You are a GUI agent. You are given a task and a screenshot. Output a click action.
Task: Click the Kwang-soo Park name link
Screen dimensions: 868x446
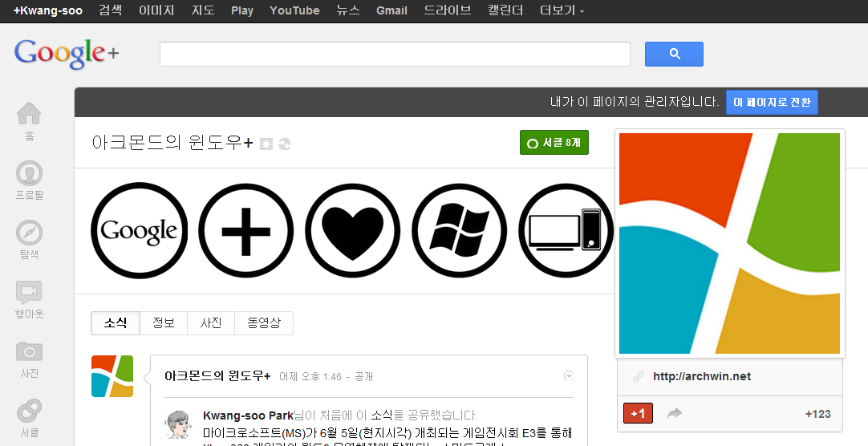249,415
